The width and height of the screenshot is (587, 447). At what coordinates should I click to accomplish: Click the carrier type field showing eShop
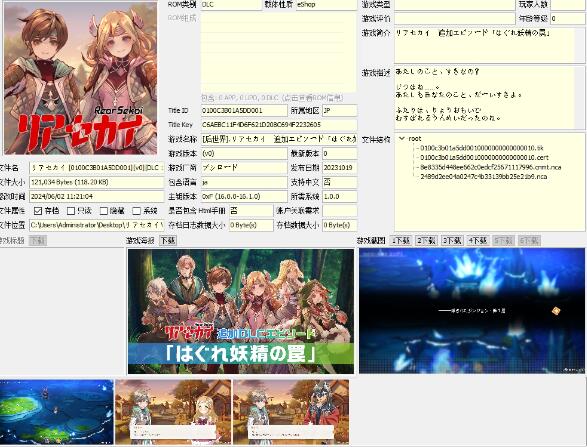[326, 4]
